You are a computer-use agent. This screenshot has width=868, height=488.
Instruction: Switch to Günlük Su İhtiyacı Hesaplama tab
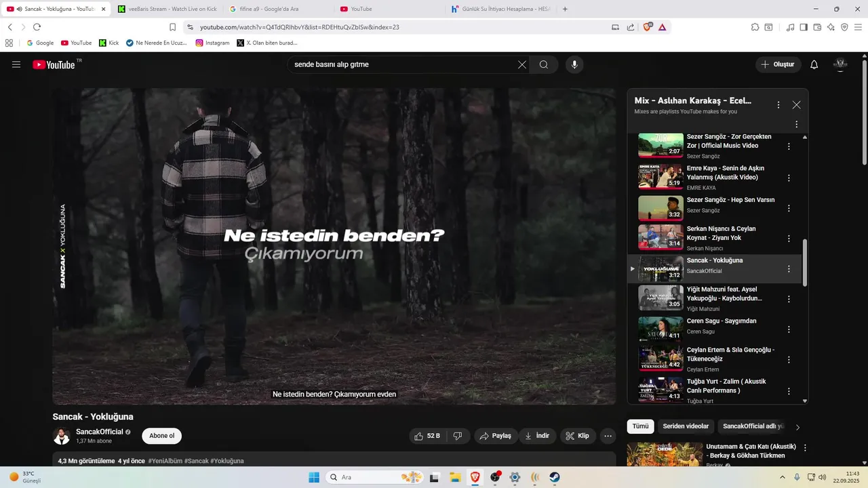coord(502,9)
